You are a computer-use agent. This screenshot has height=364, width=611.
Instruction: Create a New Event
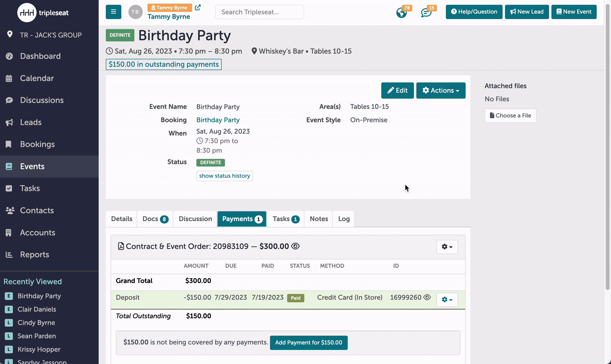coord(574,12)
